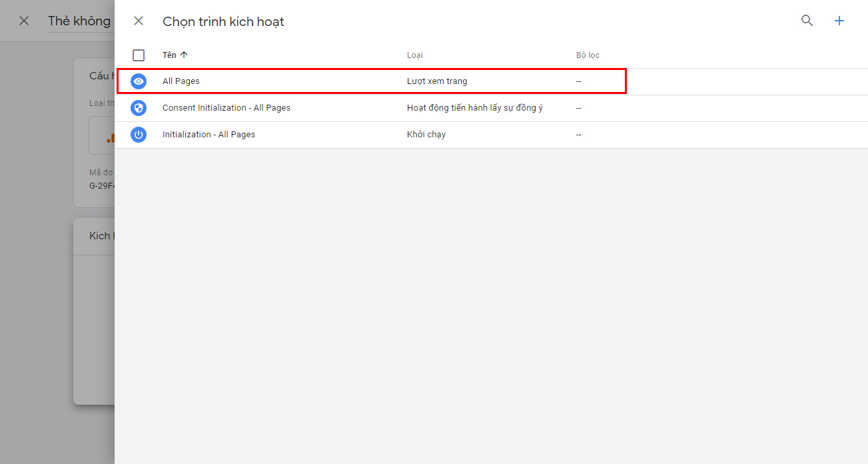Select Consent Initialization - All Pages trigger
Screen dimensions: 868x464
click(x=226, y=108)
